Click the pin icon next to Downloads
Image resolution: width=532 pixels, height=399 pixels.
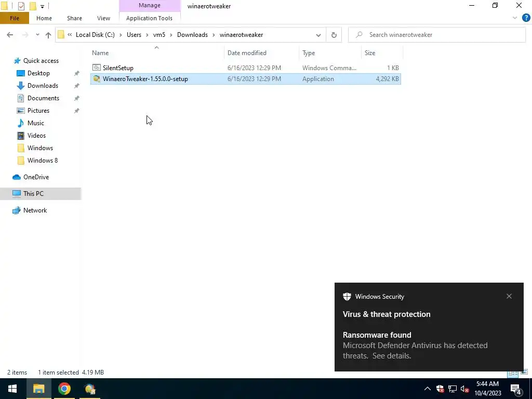pyautogui.click(x=77, y=86)
